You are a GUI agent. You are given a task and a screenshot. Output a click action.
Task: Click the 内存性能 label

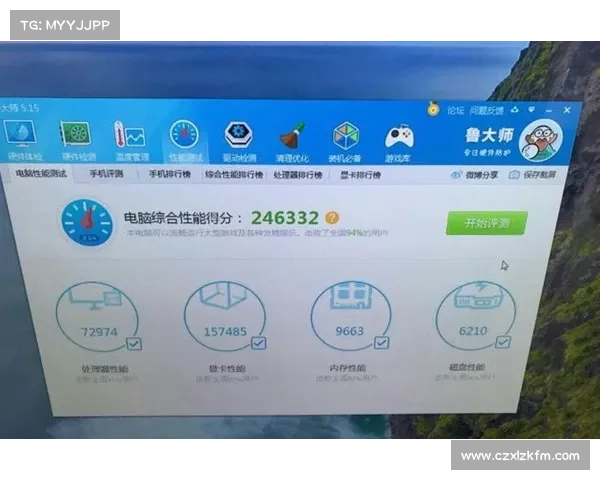pyautogui.click(x=347, y=368)
